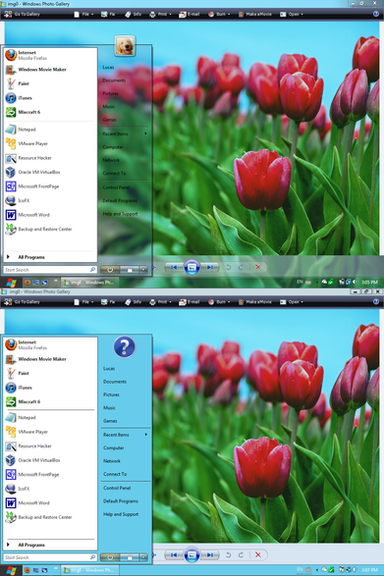Open Computer in the glass Start menu
This screenshot has height=576, width=384.
point(125,147)
